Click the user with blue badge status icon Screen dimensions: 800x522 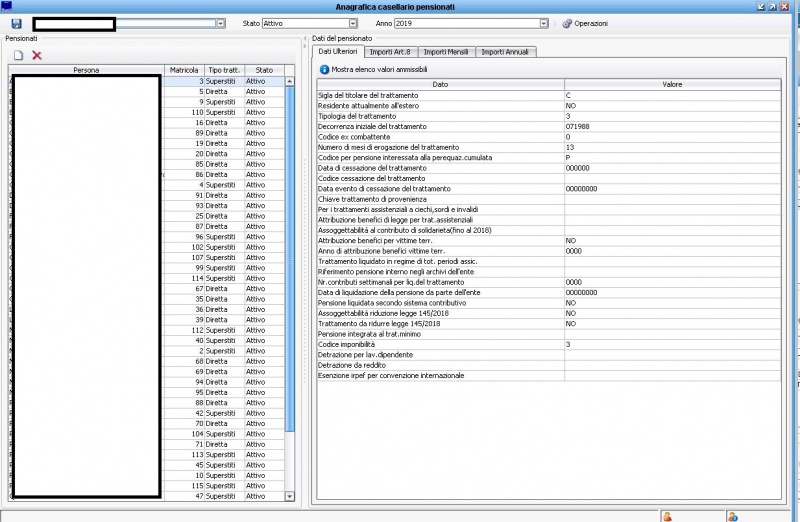coord(732,516)
